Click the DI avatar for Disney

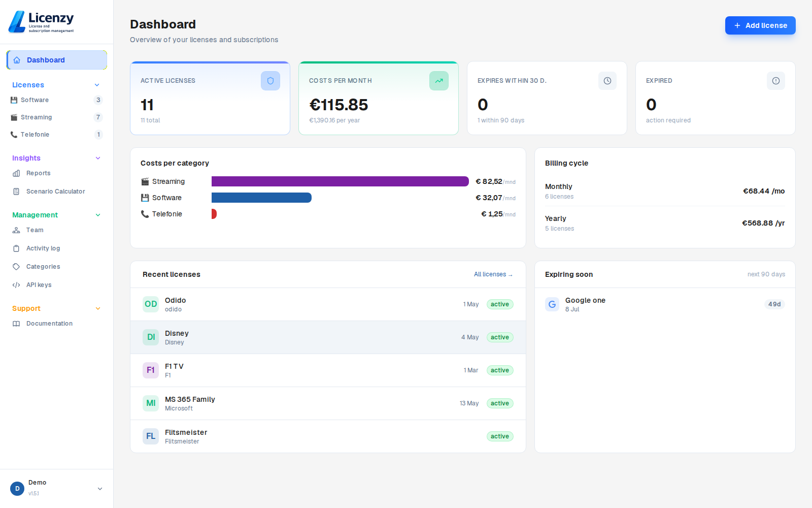click(151, 337)
